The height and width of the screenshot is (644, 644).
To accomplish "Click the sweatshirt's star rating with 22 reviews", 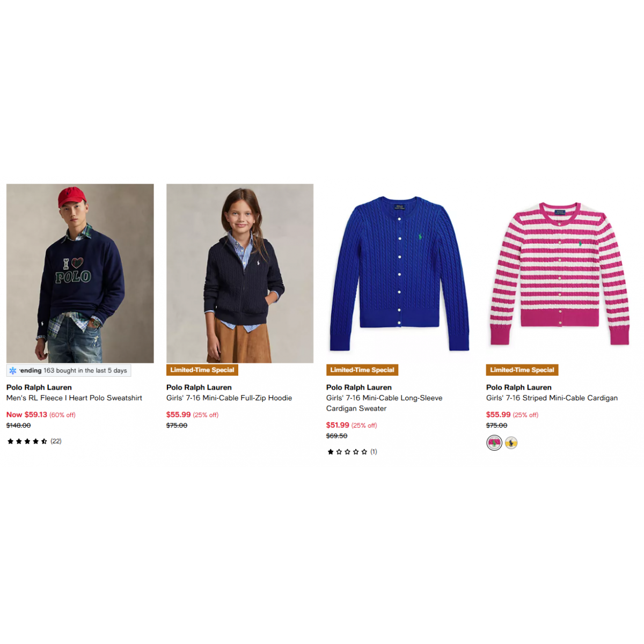I will tap(34, 441).
